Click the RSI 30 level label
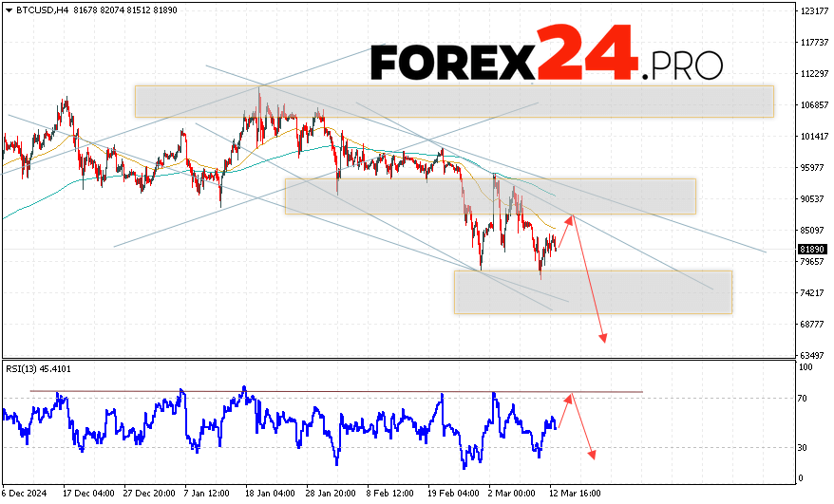The image size is (834, 504). 803,447
